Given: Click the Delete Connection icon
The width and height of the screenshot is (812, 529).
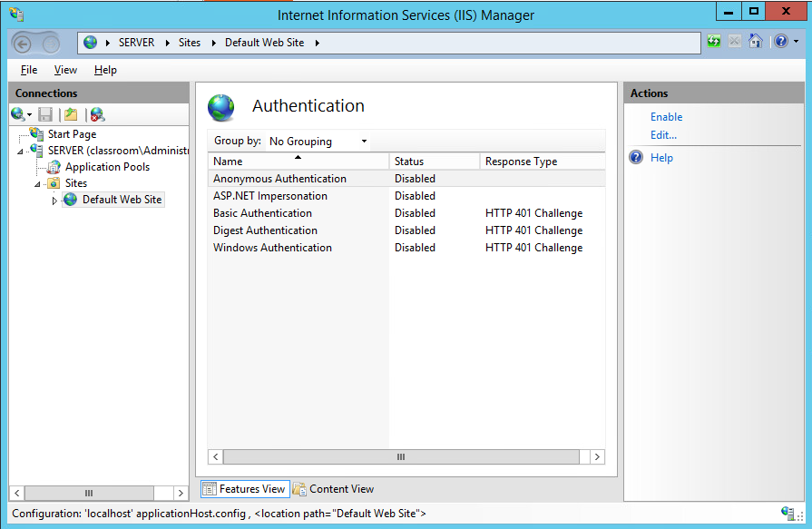Looking at the screenshot, I should pos(97,114).
